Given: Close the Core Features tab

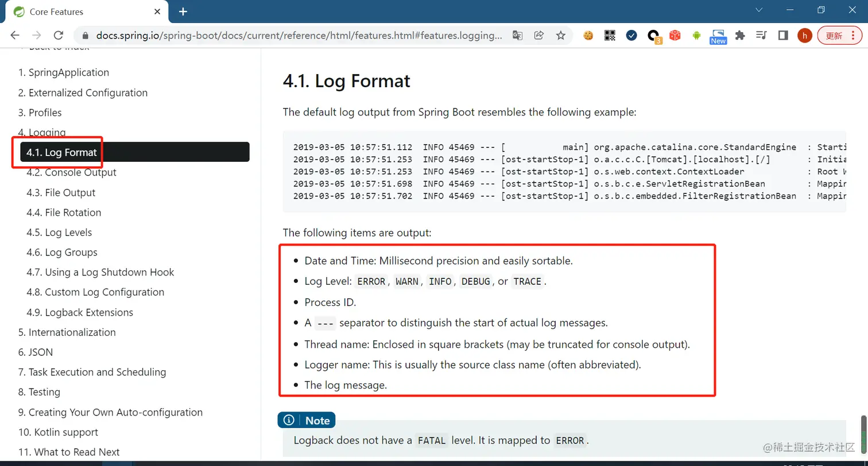Looking at the screenshot, I should tap(158, 11).
